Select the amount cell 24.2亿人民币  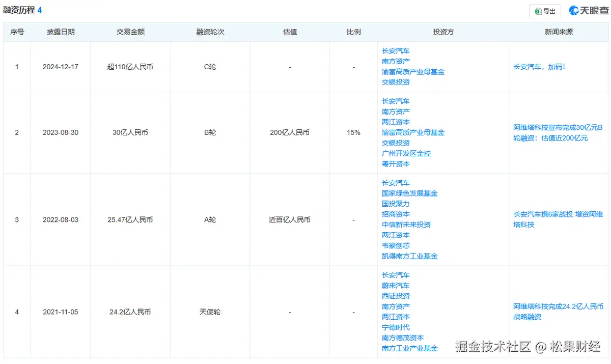(x=130, y=312)
